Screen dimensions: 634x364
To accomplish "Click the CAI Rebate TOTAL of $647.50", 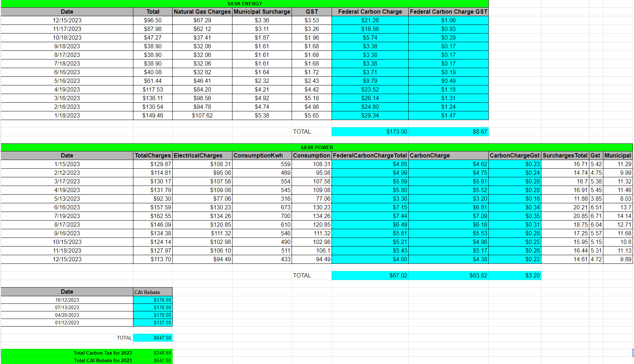I will click(153, 338).
